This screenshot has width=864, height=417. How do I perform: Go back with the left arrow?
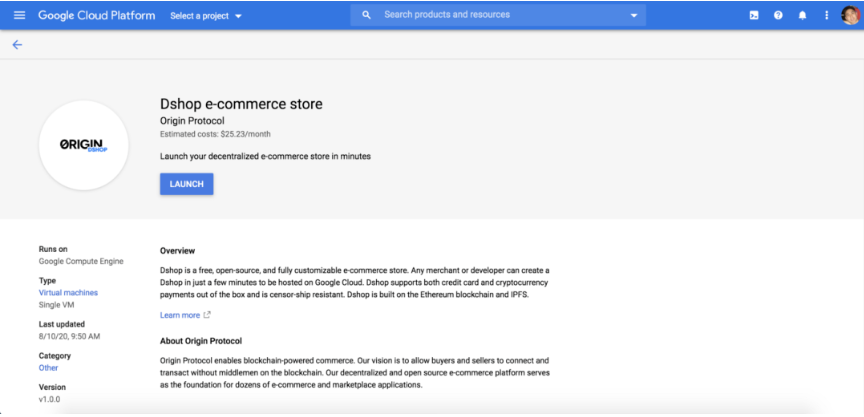point(18,45)
